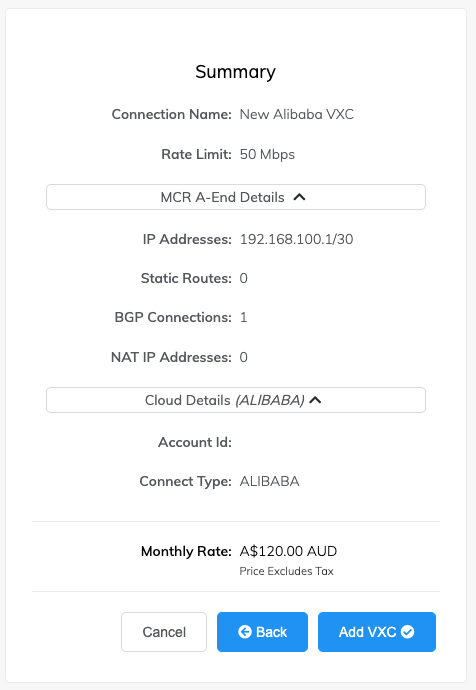Click the Static Routes label
The width and height of the screenshot is (476, 690).
point(186,279)
